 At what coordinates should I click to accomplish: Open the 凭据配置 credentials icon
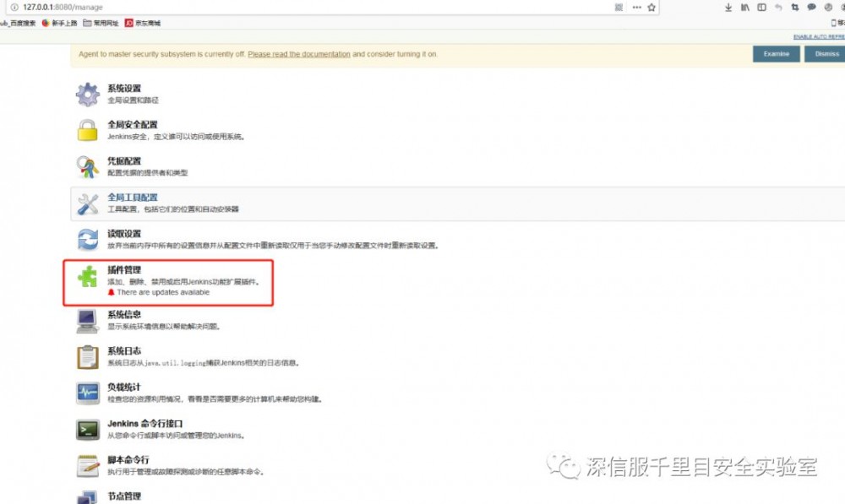pos(87,168)
